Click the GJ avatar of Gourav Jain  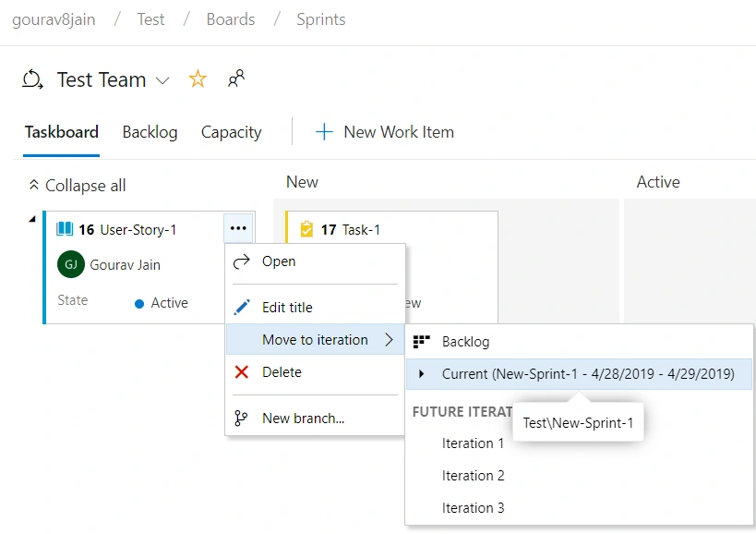click(x=71, y=264)
